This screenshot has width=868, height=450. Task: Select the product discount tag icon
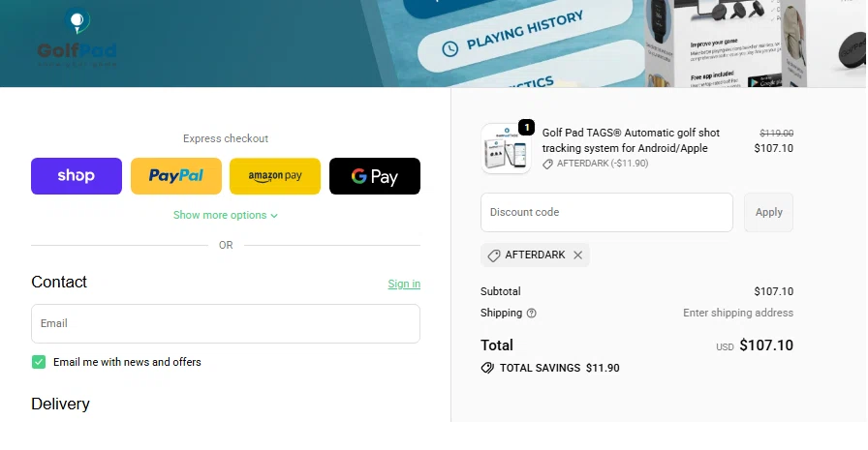click(x=547, y=164)
